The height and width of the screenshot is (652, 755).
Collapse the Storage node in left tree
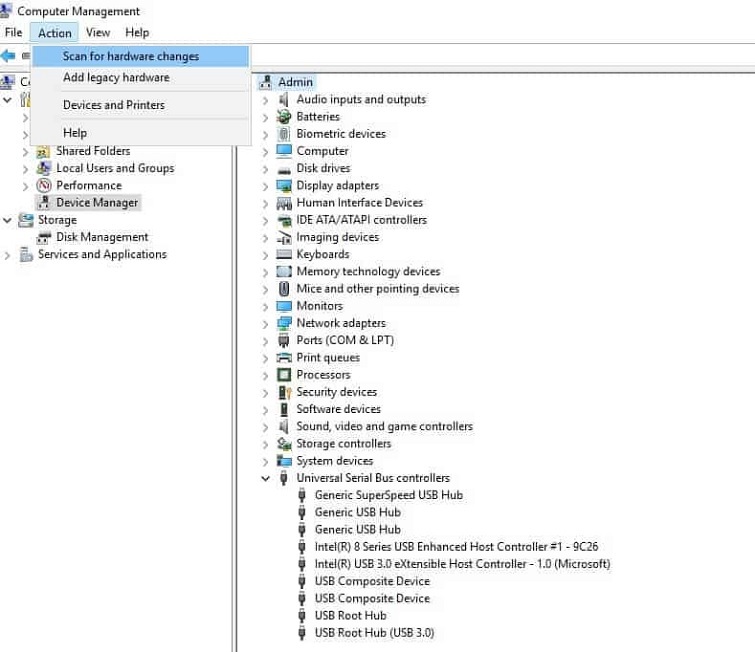pos(7,221)
